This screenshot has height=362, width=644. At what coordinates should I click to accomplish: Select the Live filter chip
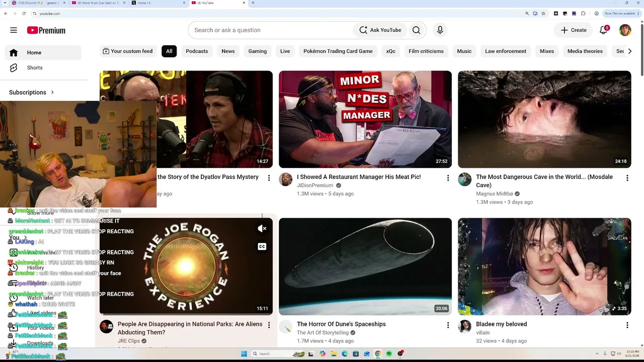285,51
